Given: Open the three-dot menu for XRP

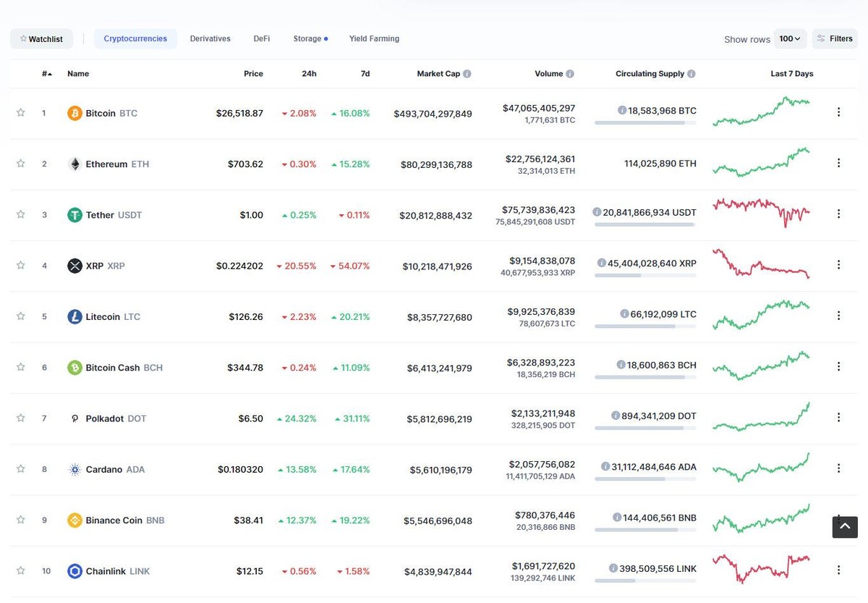Looking at the screenshot, I should [838, 264].
